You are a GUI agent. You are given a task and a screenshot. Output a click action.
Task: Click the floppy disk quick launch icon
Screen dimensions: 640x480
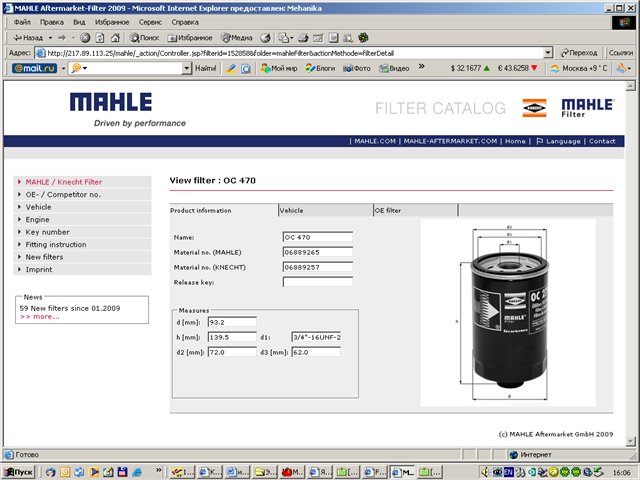tap(122, 472)
